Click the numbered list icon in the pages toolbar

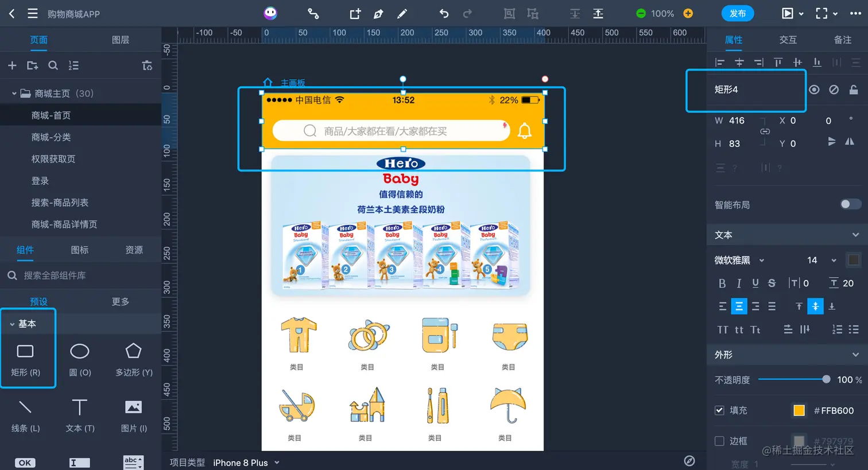coord(73,65)
